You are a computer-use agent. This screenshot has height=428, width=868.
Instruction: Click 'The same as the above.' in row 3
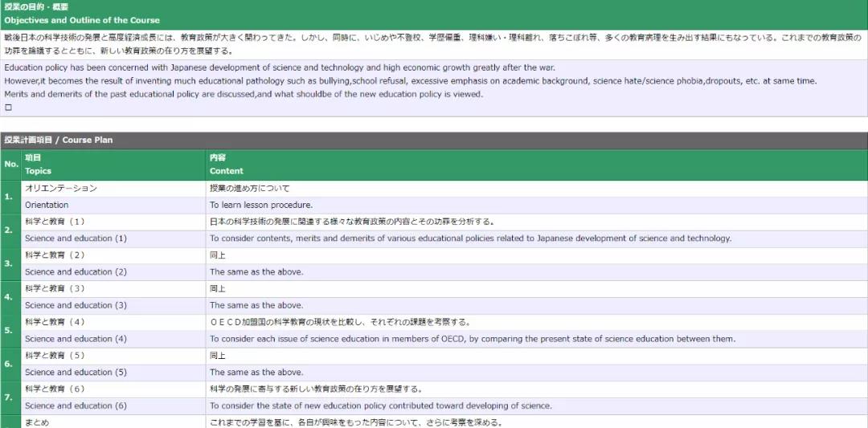tap(536, 272)
